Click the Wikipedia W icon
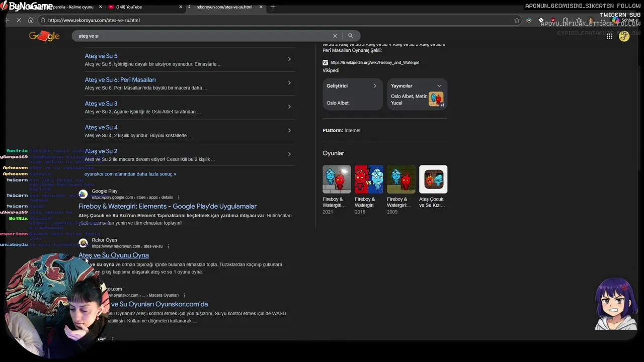The height and width of the screenshot is (362, 644). click(325, 62)
